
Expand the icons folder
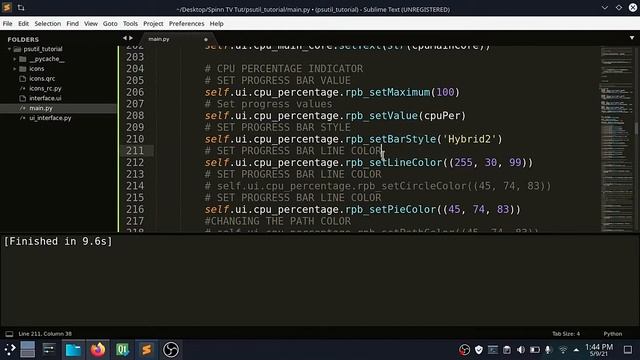[x=15, y=69]
